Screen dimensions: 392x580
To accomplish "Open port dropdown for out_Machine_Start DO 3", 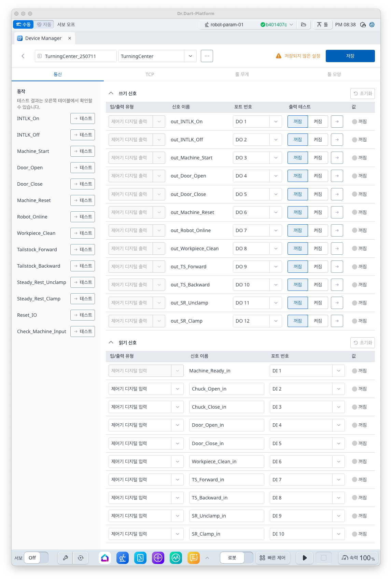I will 276,158.
